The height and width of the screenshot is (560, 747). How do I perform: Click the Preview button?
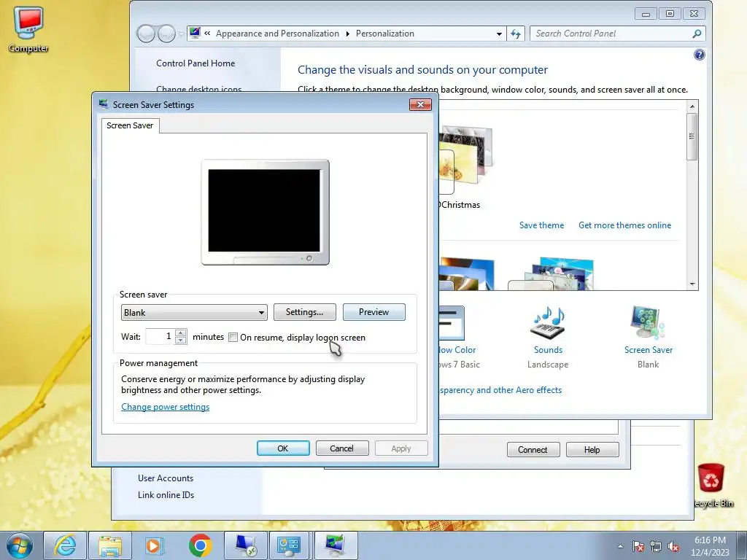tap(374, 312)
